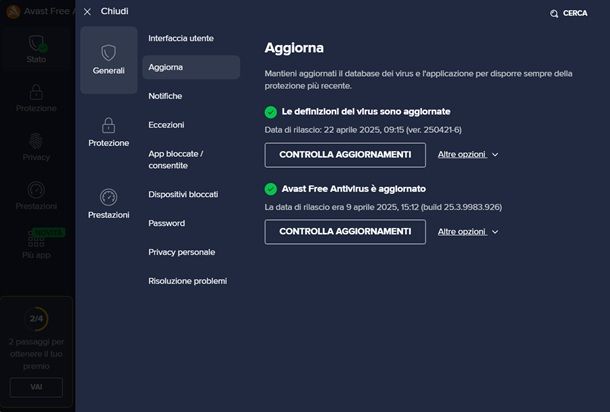Click the Prestazioni gauge icon in background sidebar
Viewport: 610px width, 412px height.
click(x=36, y=190)
